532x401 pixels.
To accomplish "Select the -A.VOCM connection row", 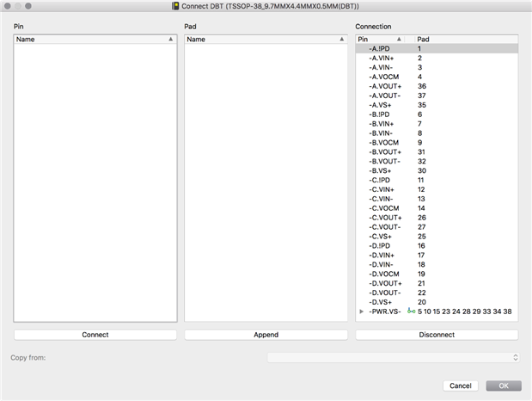I will click(437, 77).
